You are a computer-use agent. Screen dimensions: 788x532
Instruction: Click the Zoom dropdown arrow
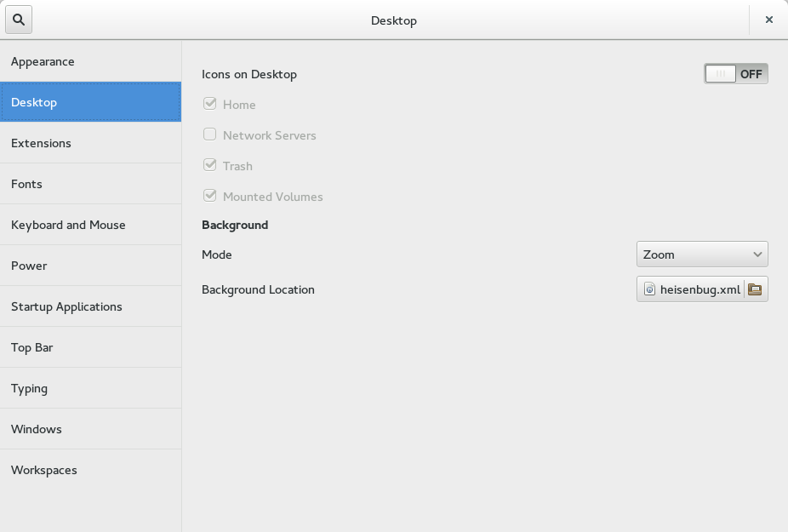point(757,255)
